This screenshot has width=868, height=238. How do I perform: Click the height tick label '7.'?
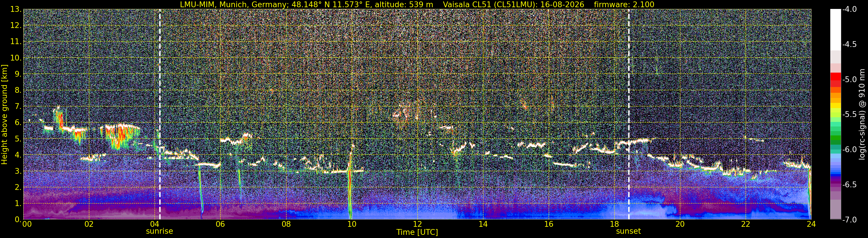18,107
